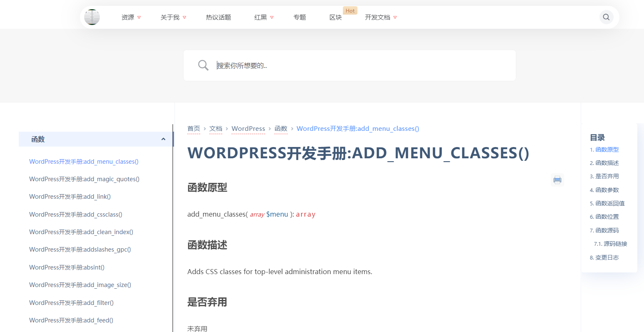Focus the 搜索你所想要的 search field
Viewport: 644px width, 332px height.
[358, 65]
